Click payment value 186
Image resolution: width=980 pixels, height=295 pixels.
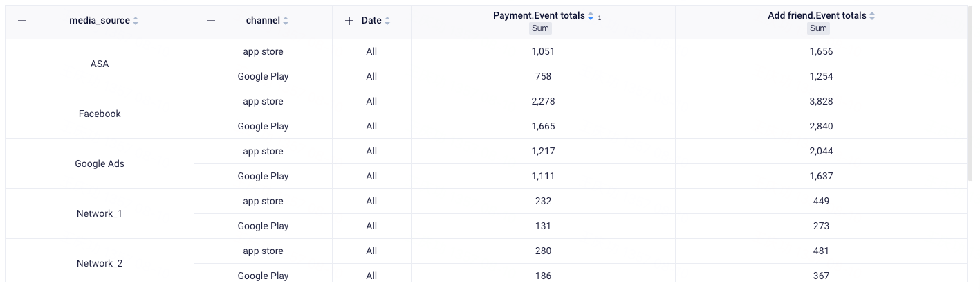pos(543,276)
